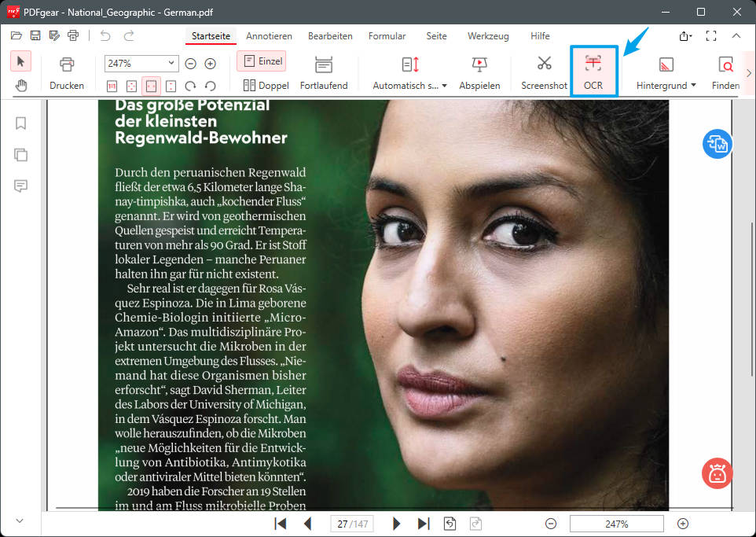Click the greyed next-view icon in the bottom bar
The image size is (756, 537).
pos(475,524)
